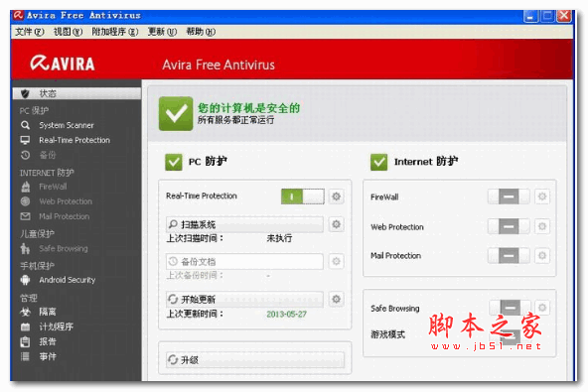
Task: Click the 隔离 biohazard icon
Action: (x=25, y=312)
